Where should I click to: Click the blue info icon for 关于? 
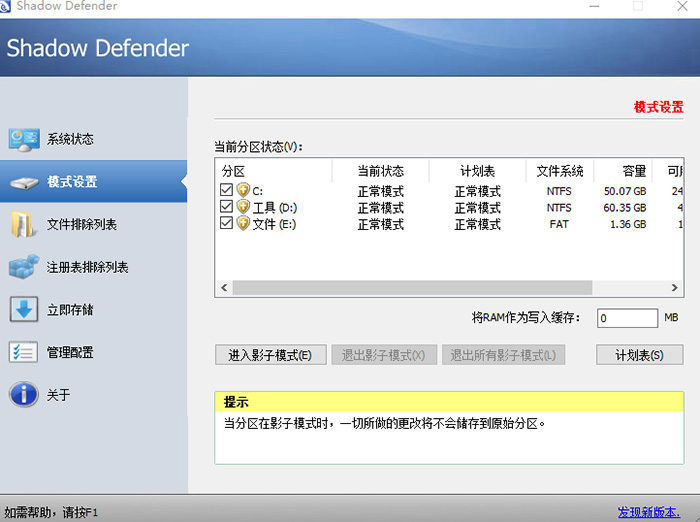pyautogui.click(x=24, y=394)
